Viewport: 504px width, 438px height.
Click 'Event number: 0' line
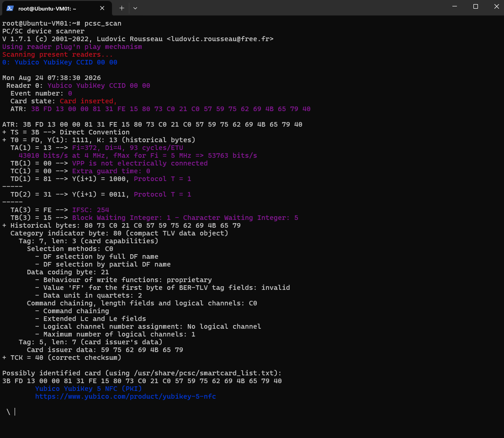pyautogui.click(x=41, y=94)
